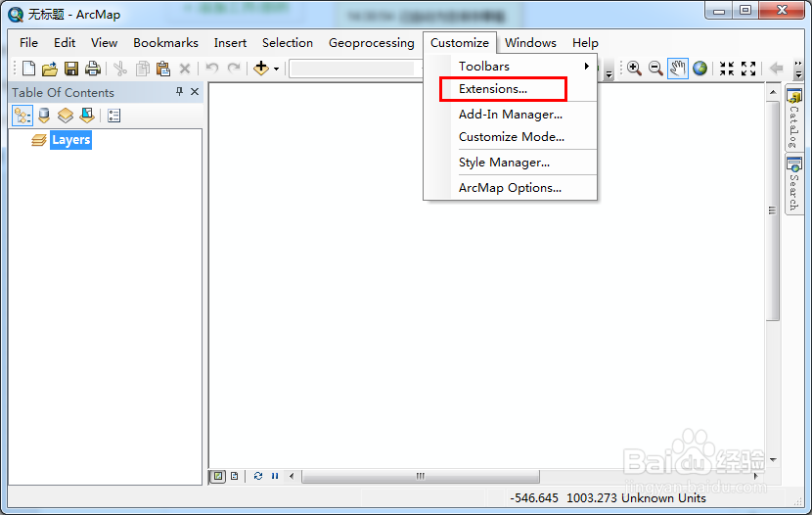Click the vertical scrollbar up arrow
Viewport: 812px width, 515px height.
773,92
